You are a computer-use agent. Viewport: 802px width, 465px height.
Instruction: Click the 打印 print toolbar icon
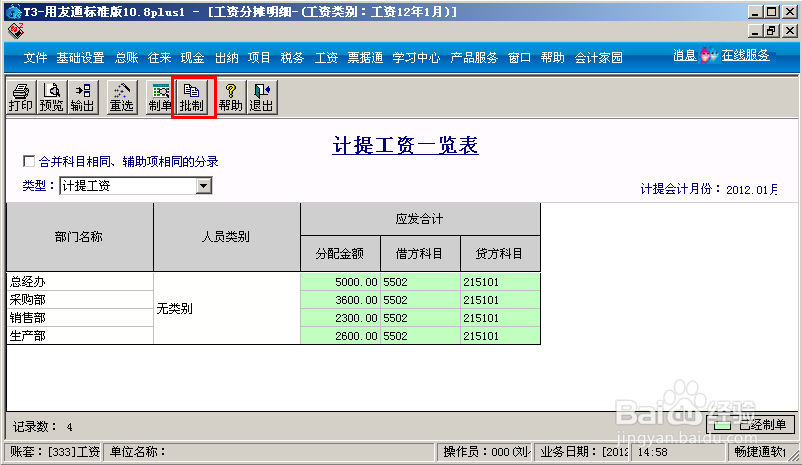[x=21, y=97]
